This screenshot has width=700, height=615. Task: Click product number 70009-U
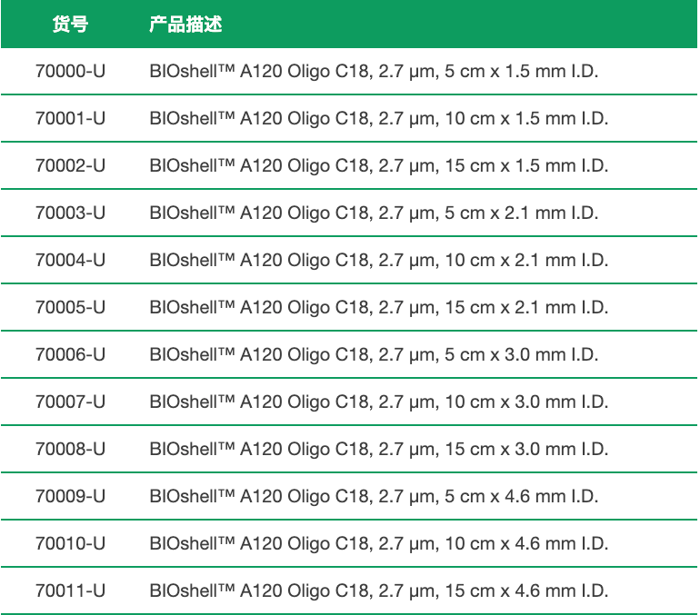71,497
